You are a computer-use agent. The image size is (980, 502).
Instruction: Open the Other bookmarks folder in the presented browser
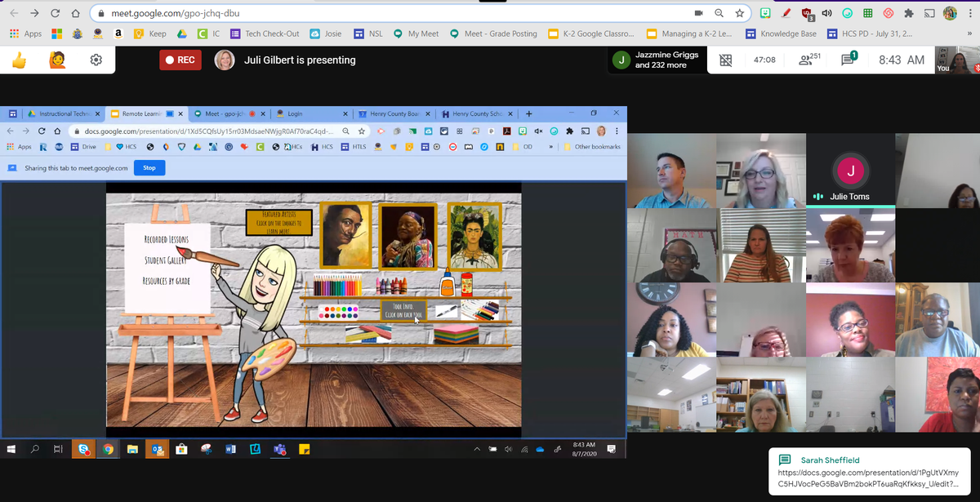coord(591,147)
